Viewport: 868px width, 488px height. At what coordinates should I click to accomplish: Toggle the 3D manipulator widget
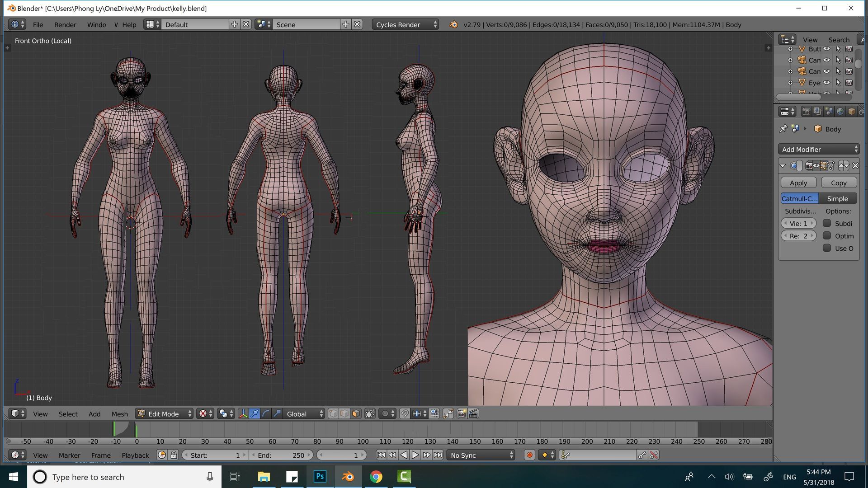coord(243,414)
